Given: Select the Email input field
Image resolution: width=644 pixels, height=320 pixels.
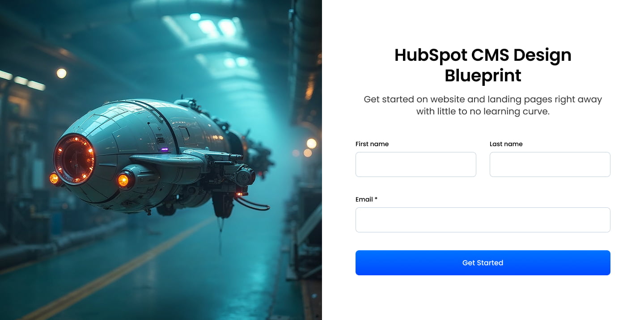Looking at the screenshot, I should [483, 220].
